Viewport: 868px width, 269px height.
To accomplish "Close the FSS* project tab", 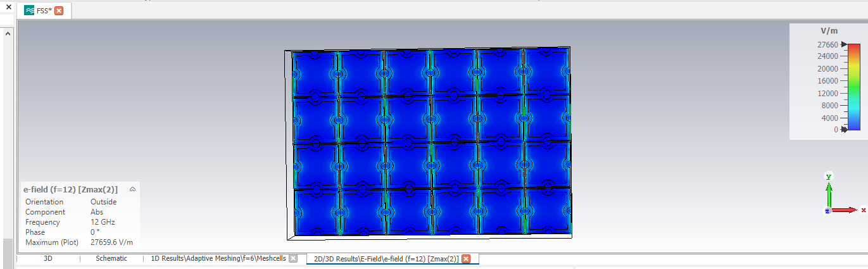I will [x=59, y=11].
